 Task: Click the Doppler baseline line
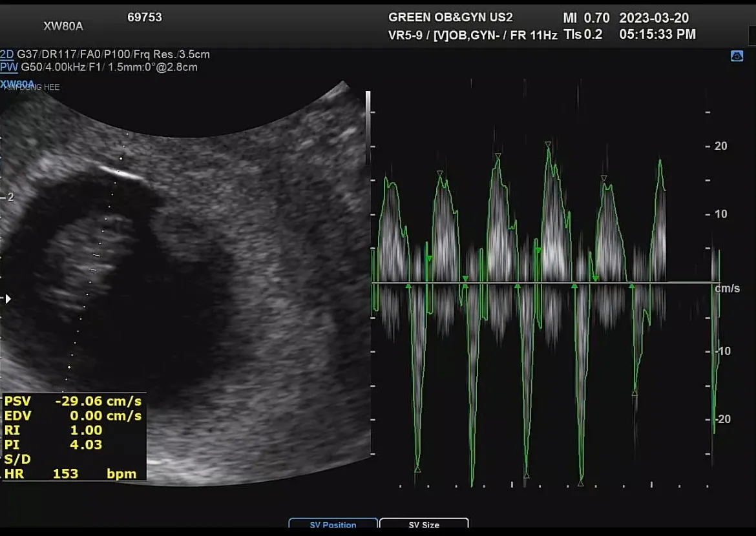(x=545, y=282)
